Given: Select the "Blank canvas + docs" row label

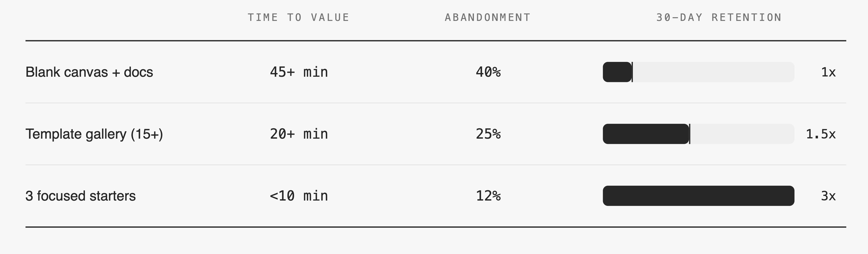Looking at the screenshot, I should point(89,72).
